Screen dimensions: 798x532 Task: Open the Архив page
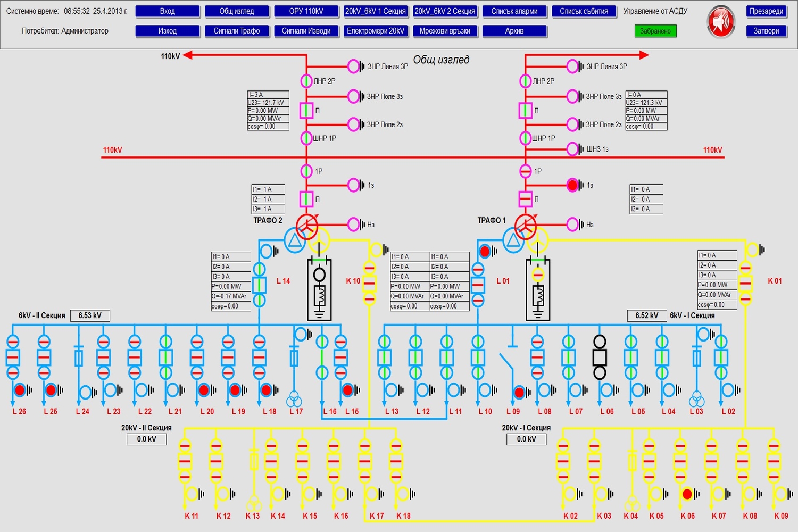(514, 31)
